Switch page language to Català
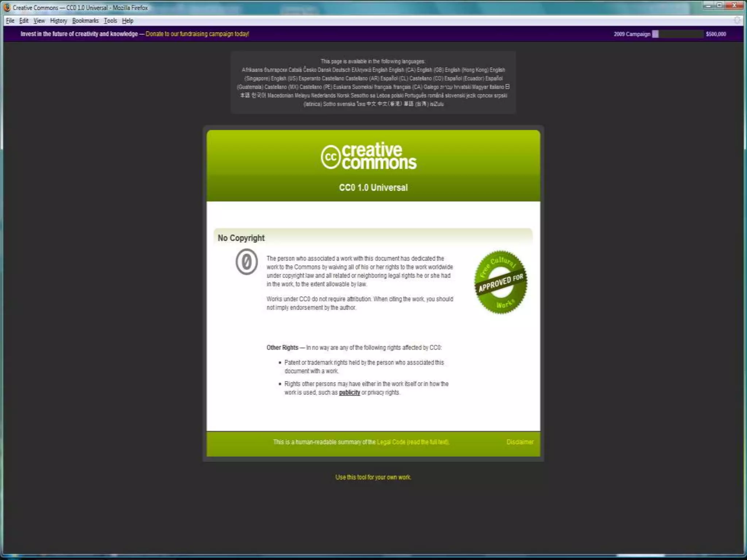 pos(295,70)
